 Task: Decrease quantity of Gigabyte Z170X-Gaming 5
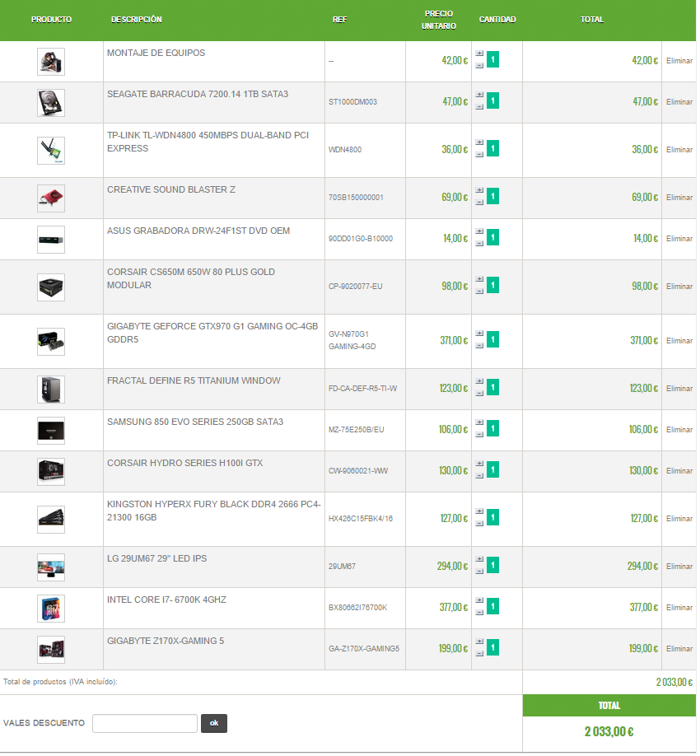[479, 654]
